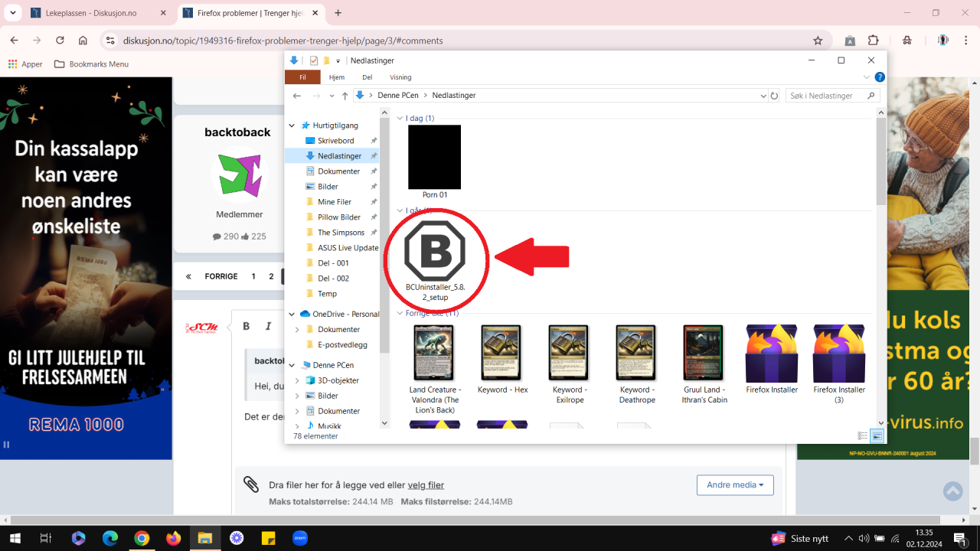Click the 'velg filer' link

426,484
